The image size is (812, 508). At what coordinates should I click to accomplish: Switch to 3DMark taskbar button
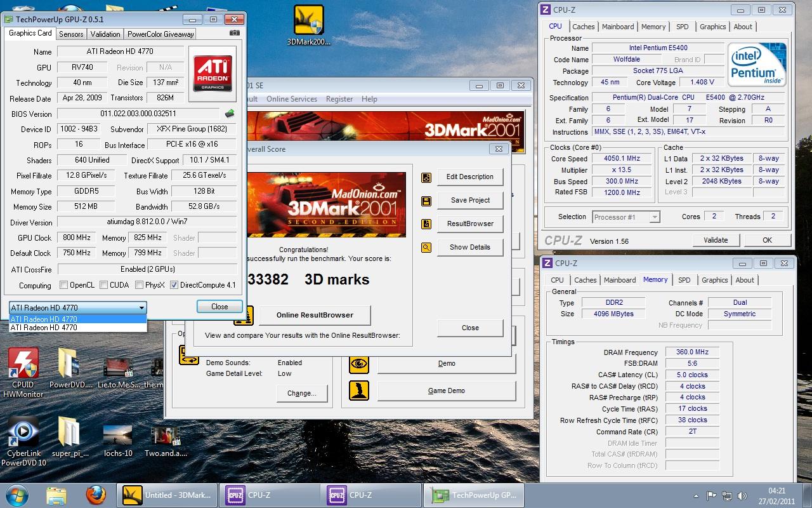click(x=167, y=495)
